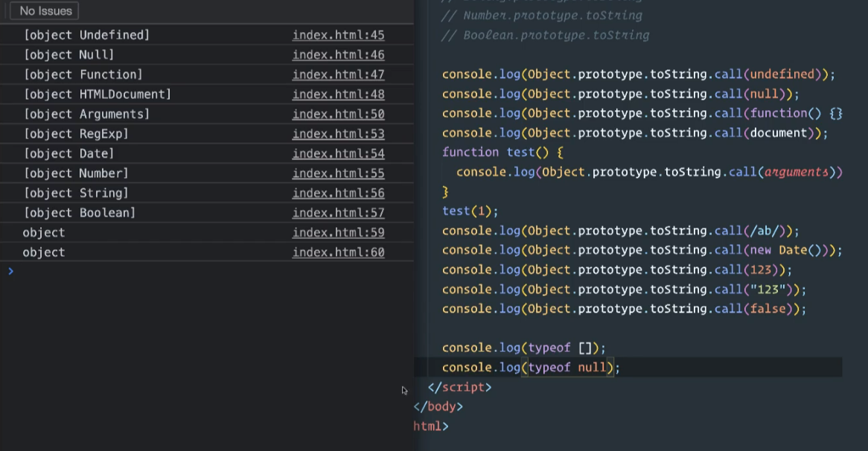Open source link index.html:45

click(338, 35)
